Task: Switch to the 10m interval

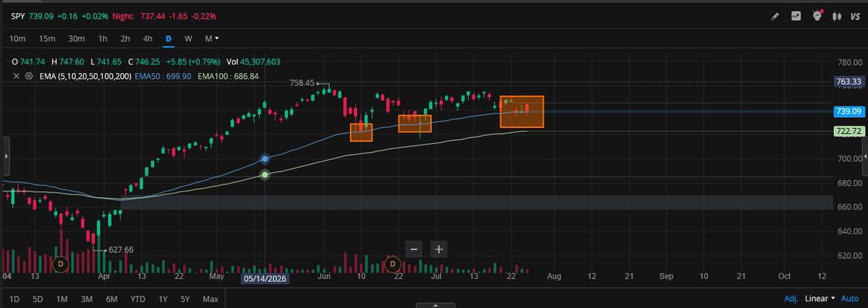Action: point(18,38)
